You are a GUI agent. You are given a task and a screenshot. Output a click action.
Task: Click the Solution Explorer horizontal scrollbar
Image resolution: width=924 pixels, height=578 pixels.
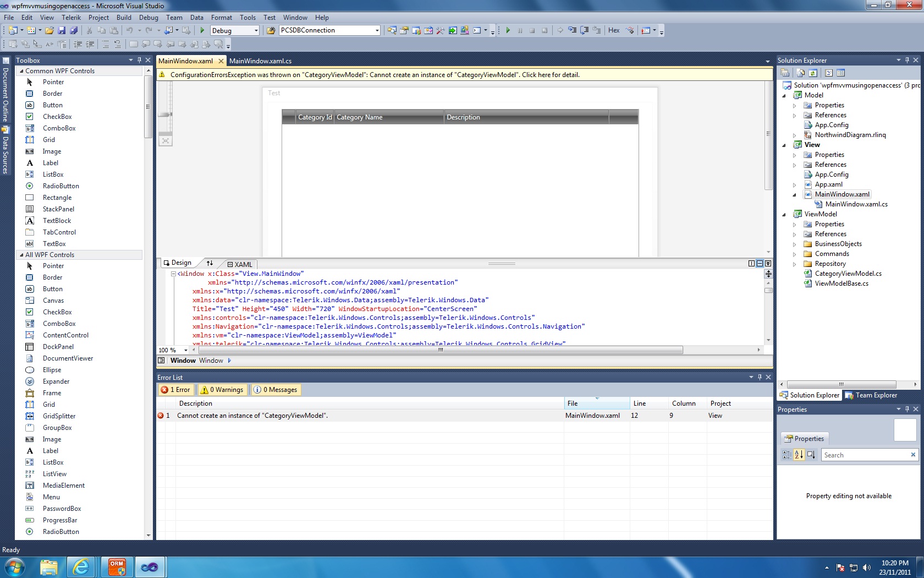tap(842, 384)
